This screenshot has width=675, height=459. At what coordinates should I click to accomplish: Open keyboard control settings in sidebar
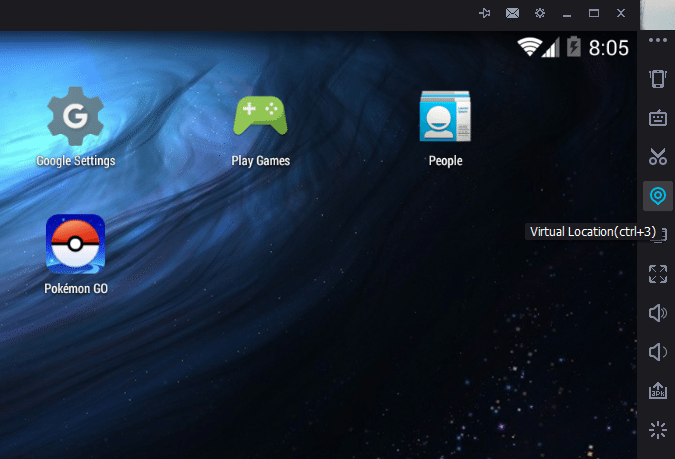pyautogui.click(x=657, y=118)
